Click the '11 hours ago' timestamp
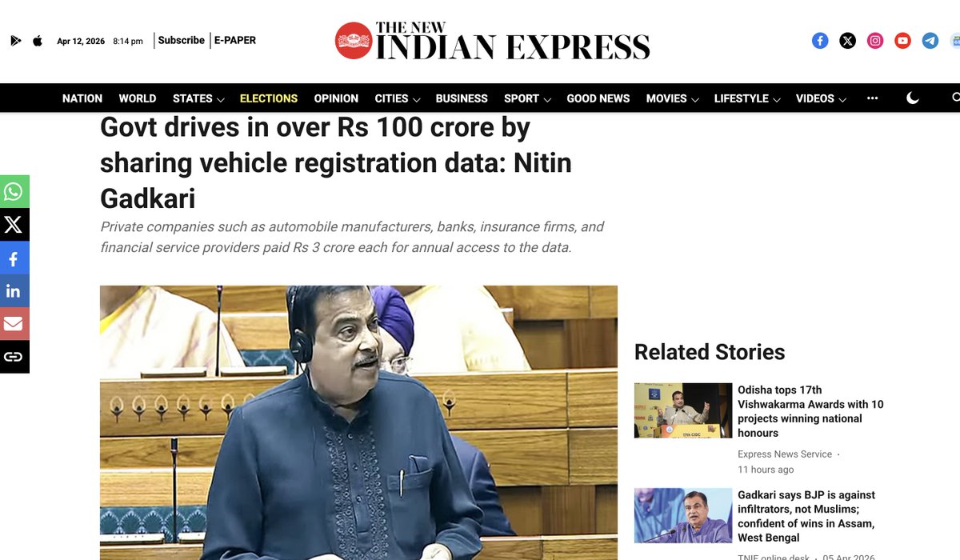 click(x=766, y=470)
